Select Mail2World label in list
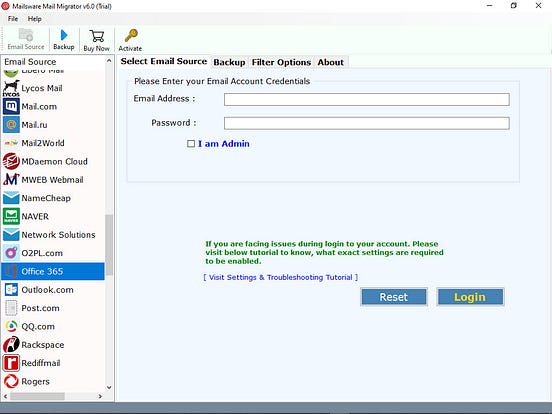 click(43, 143)
